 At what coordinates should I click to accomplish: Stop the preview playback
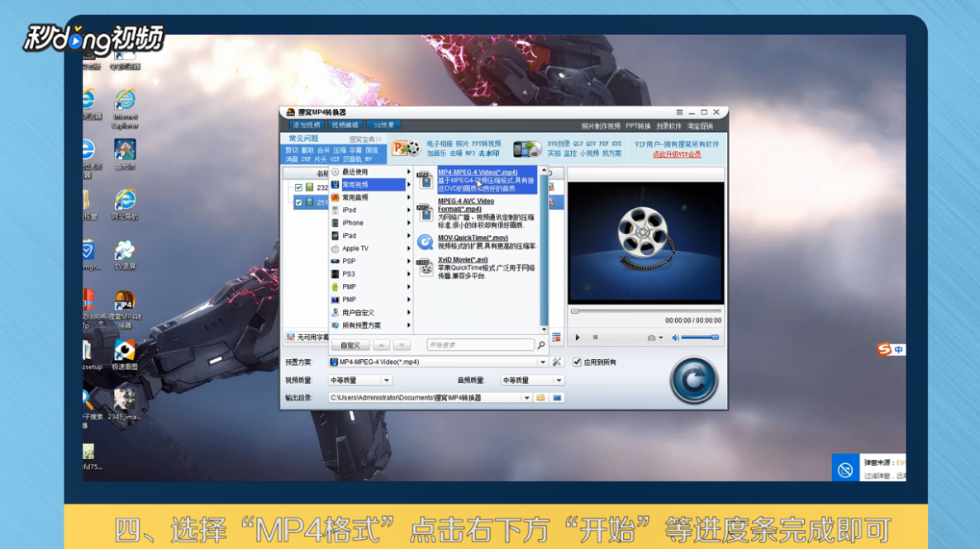pyautogui.click(x=595, y=338)
